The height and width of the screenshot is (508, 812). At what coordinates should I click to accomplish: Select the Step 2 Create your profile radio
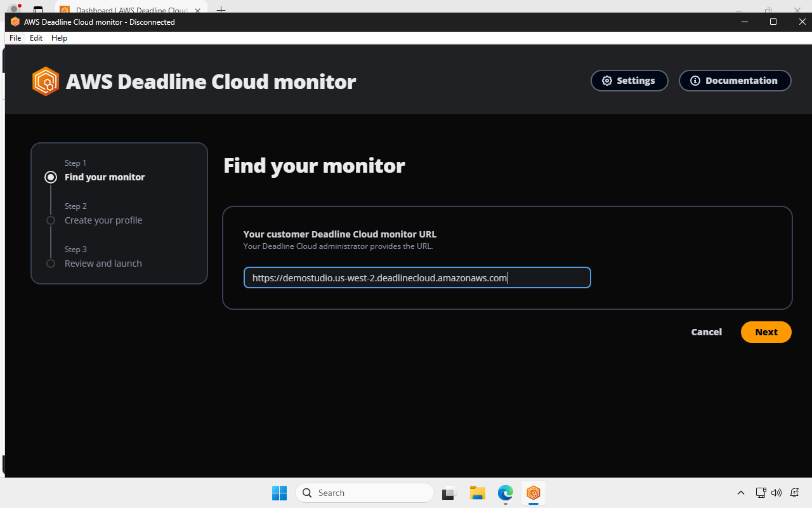[x=50, y=220]
